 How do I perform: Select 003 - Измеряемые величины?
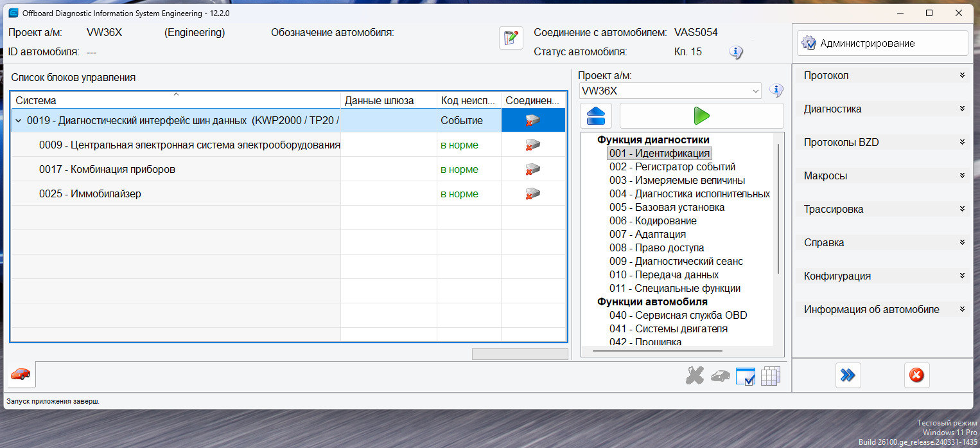(x=678, y=180)
